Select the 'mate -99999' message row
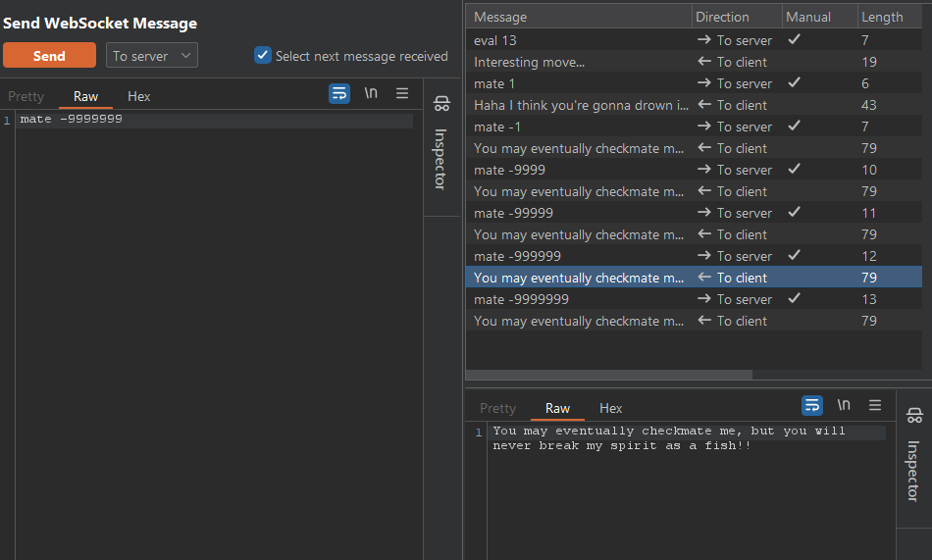The width and height of the screenshot is (932, 560). 694,213
